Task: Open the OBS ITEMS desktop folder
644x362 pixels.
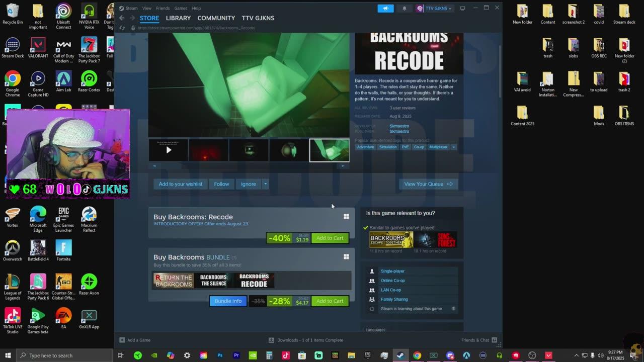Action: pos(624,116)
